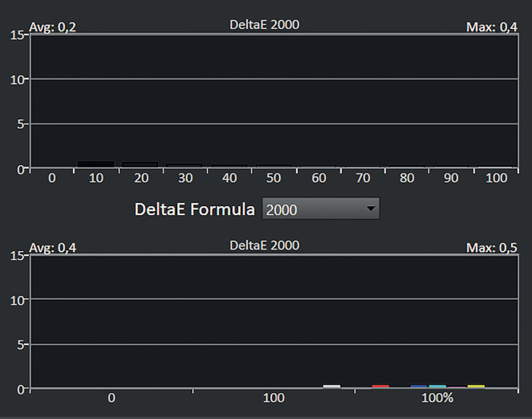Click the grayscale bar at 30

tap(184, 165)
